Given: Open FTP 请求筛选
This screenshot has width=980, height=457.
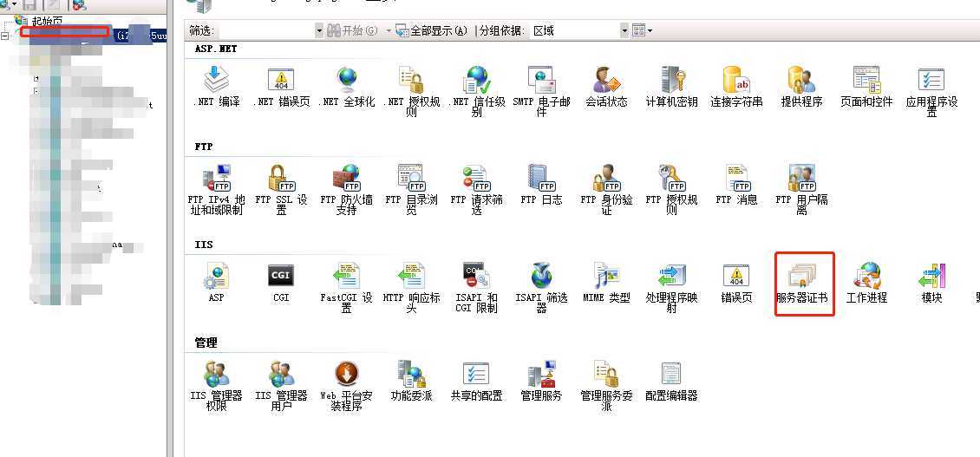Looking at the screenshot, I should point(477,190).
